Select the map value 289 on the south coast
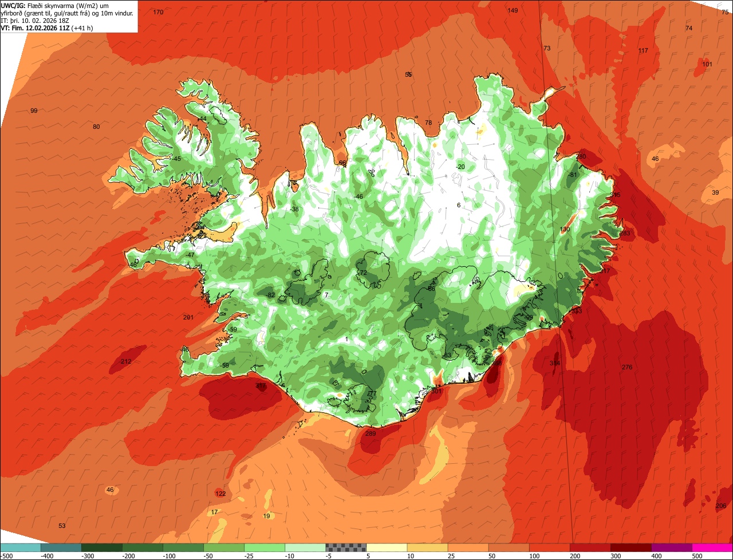Viewport: 733px width, 560px height. (371, 433)
